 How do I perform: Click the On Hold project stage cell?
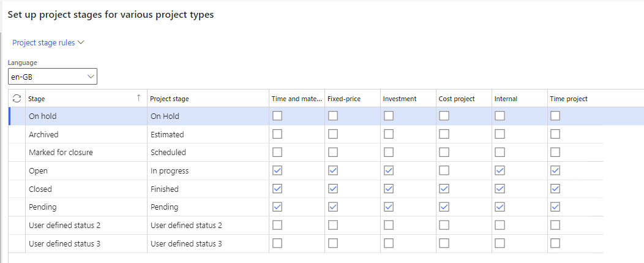coord(208,116)
